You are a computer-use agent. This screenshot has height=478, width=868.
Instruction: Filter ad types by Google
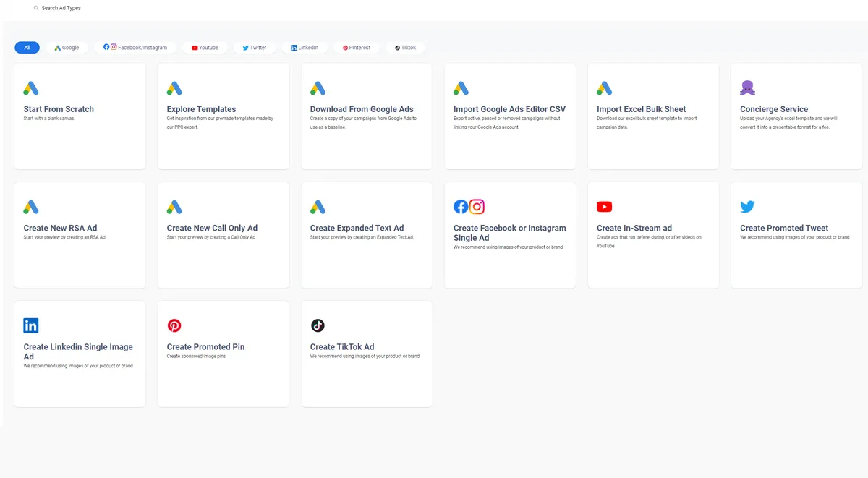[67, 48]
